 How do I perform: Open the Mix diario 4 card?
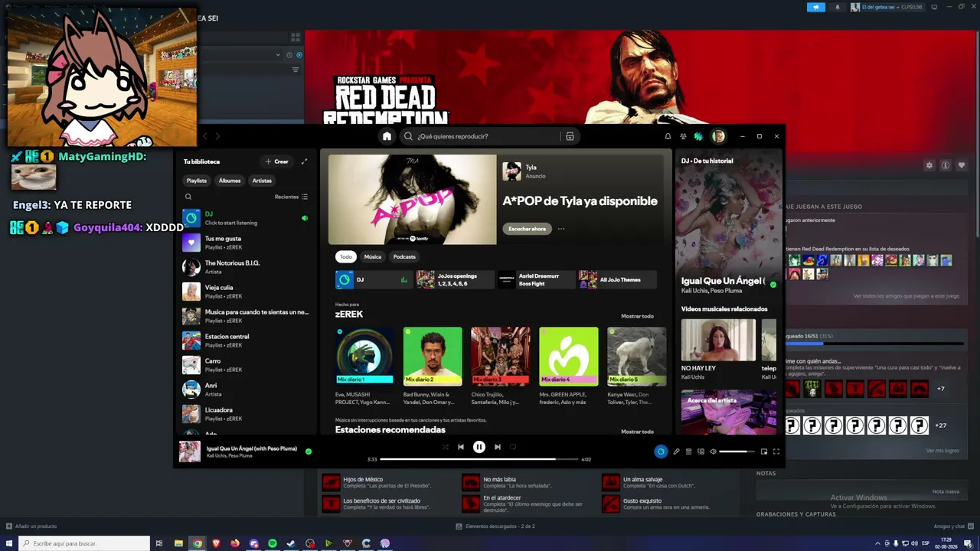tap(569, 367)
